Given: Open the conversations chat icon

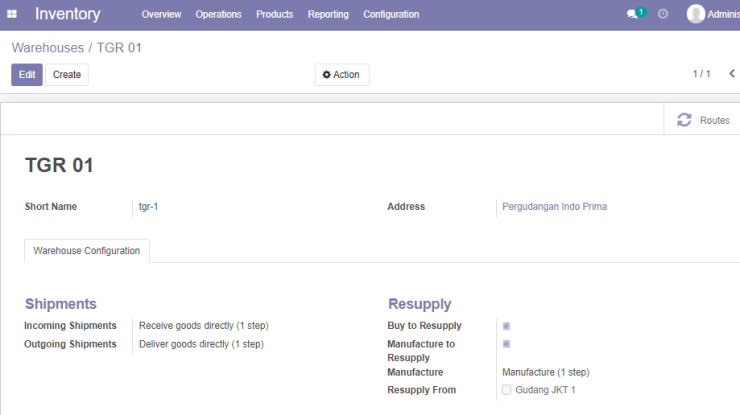Looking at the screenshot, I should (x=632, y=14).
